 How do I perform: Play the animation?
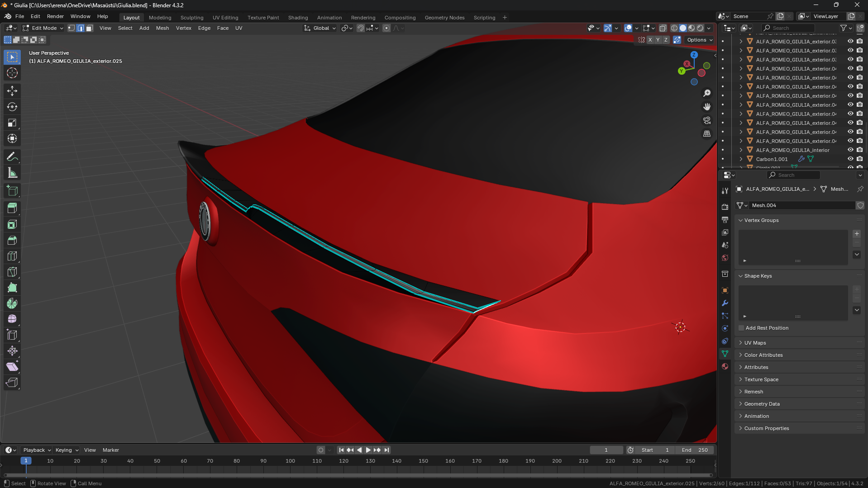pyautogui.click(x=368, y=450)
